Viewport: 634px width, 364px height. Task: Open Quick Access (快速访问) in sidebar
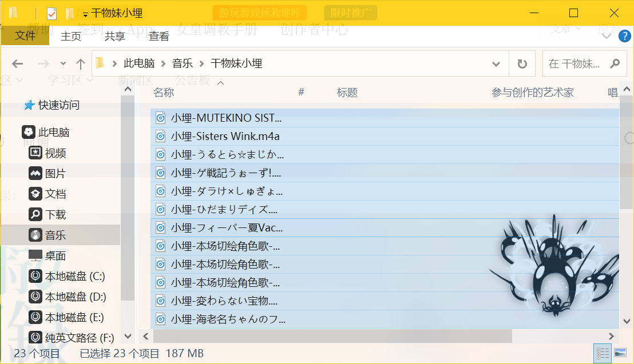click(58, 105)
